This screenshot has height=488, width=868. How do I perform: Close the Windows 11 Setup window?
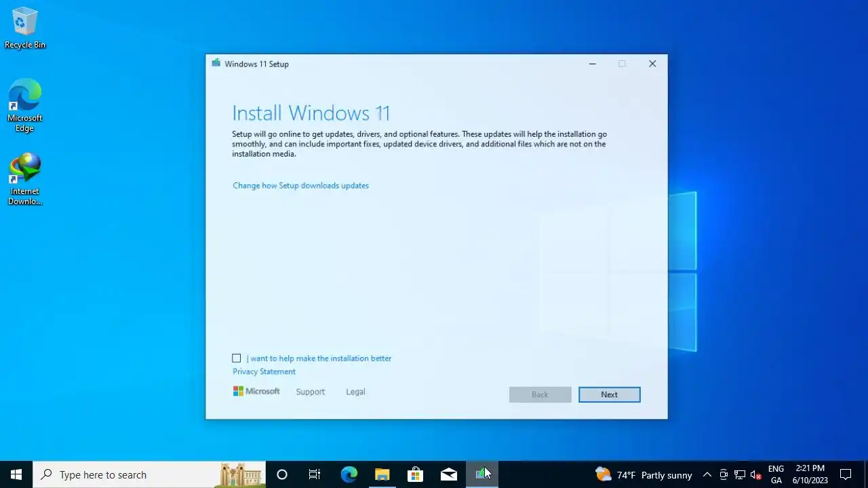click(x=652, y=64)
